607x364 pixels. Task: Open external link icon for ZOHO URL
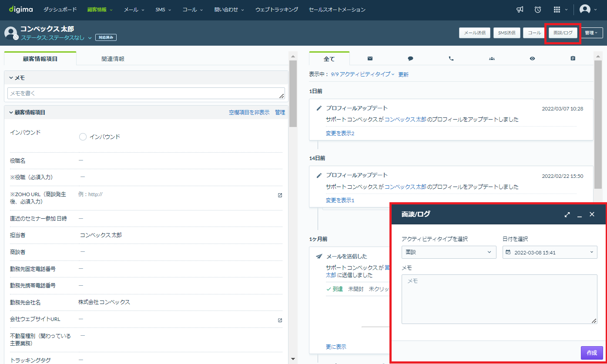[x=280, y=195]
